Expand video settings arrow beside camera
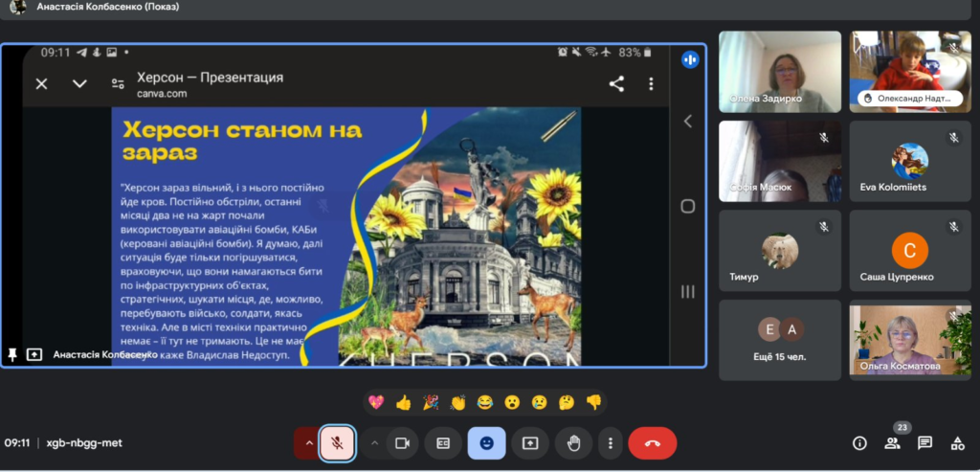The height and width of the screenshot is (472, 980). (374, 443)
